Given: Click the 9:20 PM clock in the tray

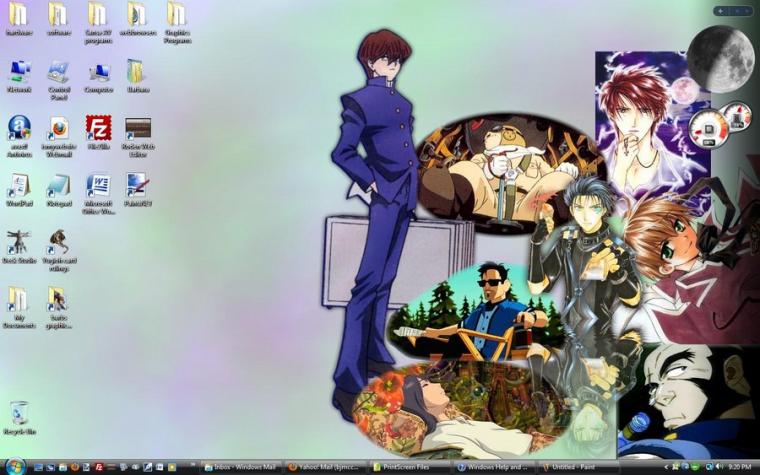Looking at the screenshot, I should 739,467.
